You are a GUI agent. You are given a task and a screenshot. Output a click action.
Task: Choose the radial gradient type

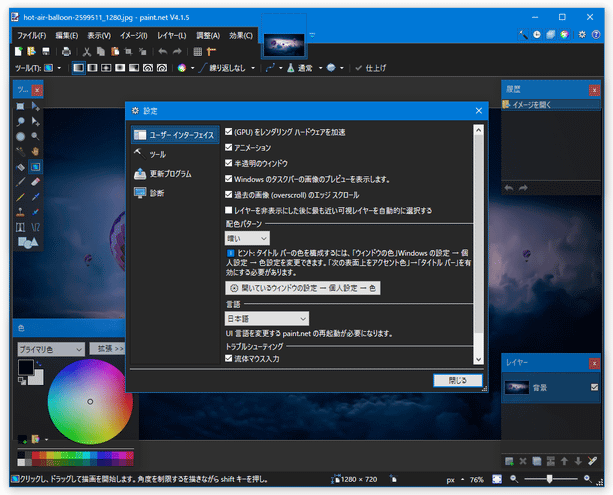(120, 68)
